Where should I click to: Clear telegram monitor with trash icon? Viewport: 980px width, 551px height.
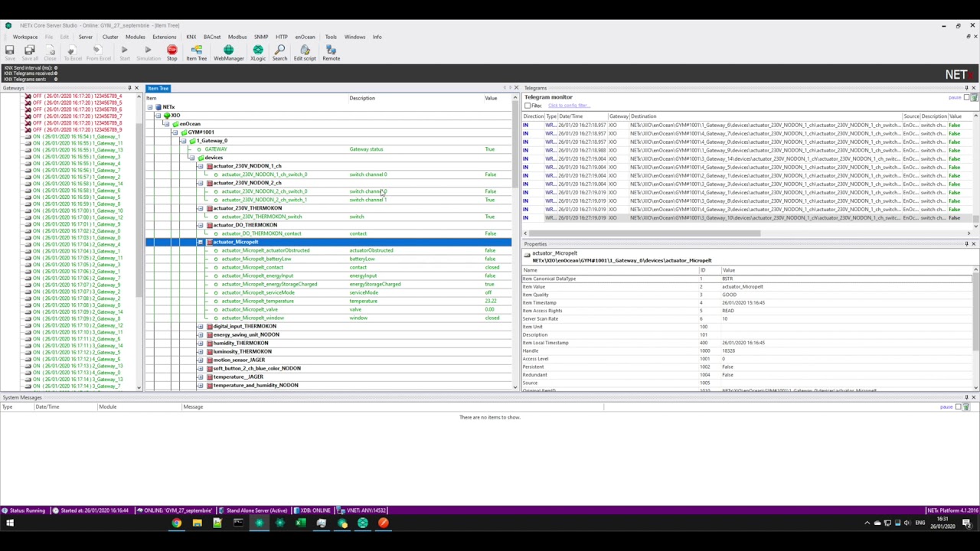[974, 97]
